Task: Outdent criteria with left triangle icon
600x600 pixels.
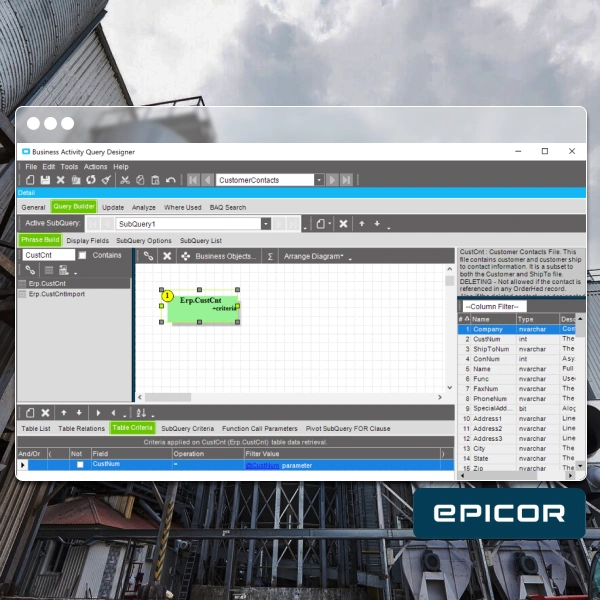Action: tap(113, 413)
